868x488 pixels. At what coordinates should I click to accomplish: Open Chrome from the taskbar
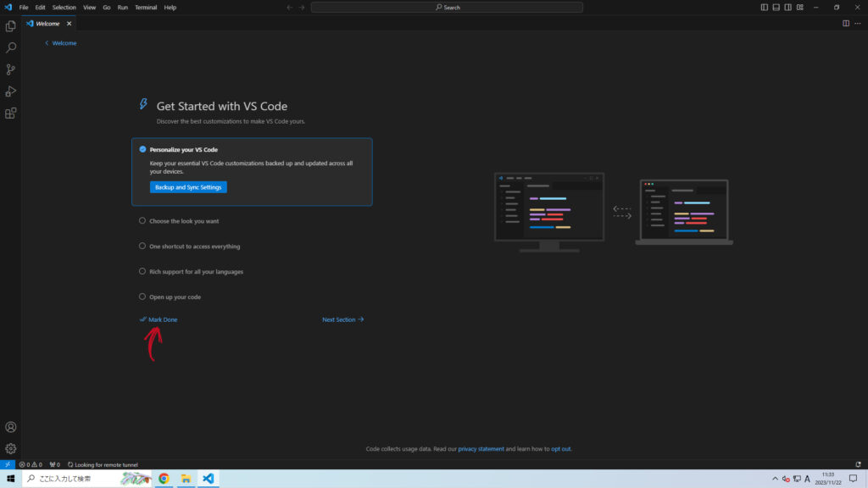click(x=164, y=479)
